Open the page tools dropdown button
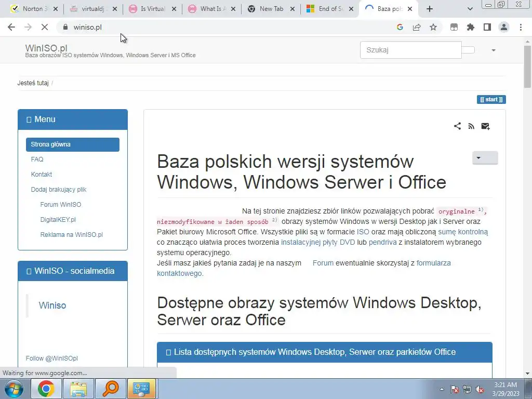The width and height of the screenshot is (532, 399). (485, 158)
